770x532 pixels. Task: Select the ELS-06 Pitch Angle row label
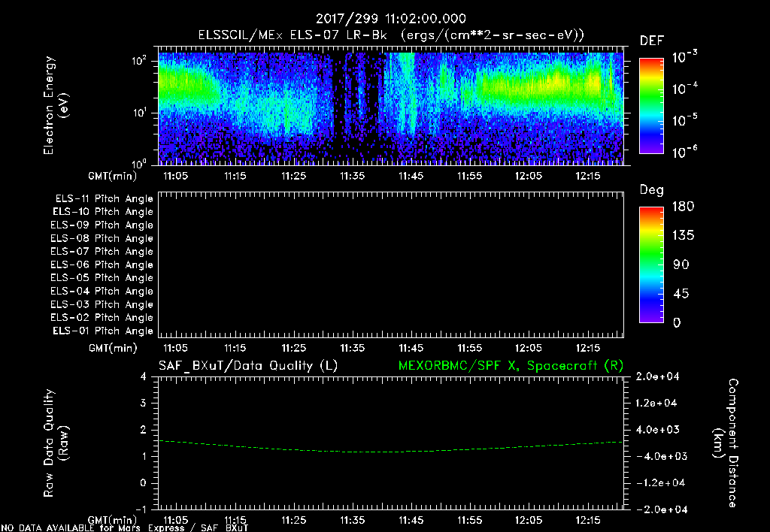[x=102, y=265]
